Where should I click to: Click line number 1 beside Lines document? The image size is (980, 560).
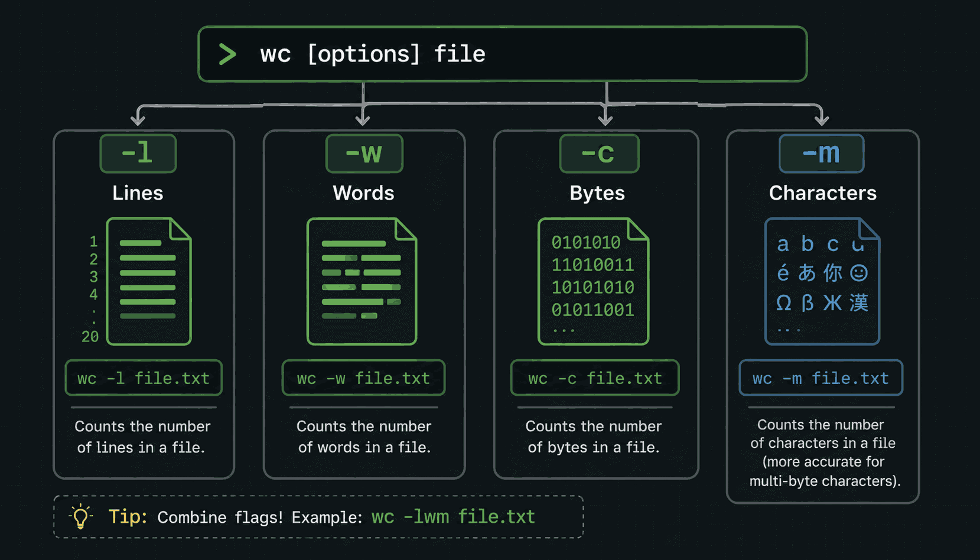coord(93,242)
